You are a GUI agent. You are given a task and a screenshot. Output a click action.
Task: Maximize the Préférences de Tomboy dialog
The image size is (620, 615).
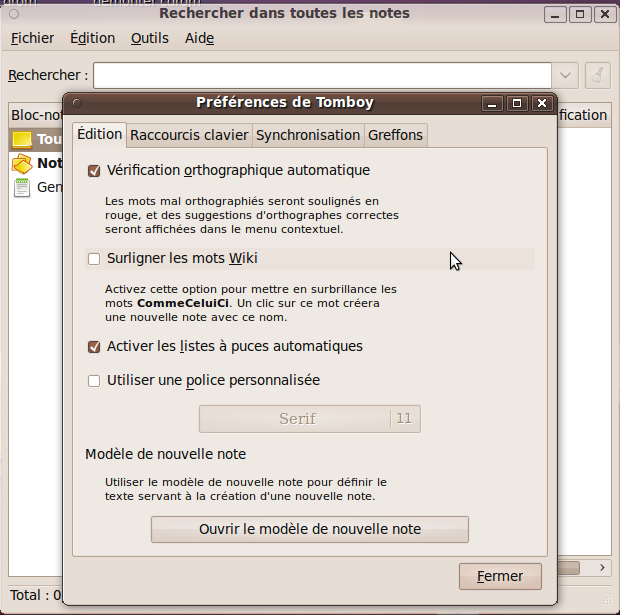click(x=517, y=103)
